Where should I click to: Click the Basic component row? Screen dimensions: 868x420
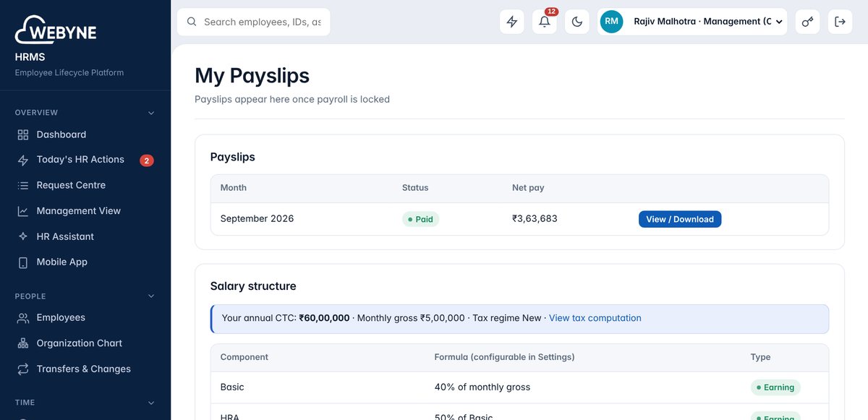point(519,387)
